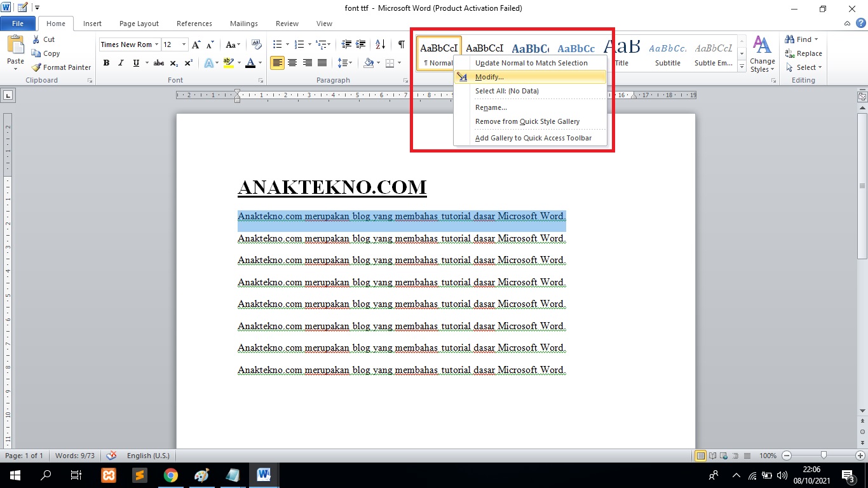Open the Page Layout ribbon tab
Screen dimensions: 868x488
(139, 24)
